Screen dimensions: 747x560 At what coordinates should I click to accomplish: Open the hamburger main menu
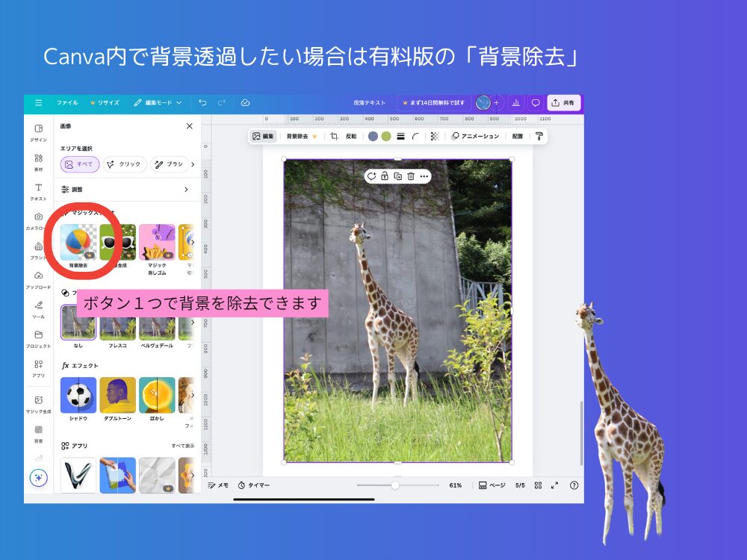[39, 103]
